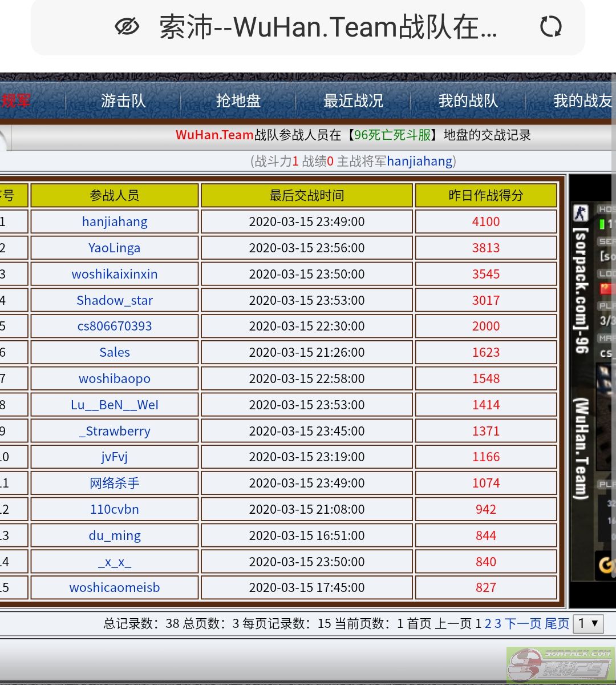Tap the eye privacy icon in address bar
The height and width of the screenshot is (685, 616).
coord(127,27)
